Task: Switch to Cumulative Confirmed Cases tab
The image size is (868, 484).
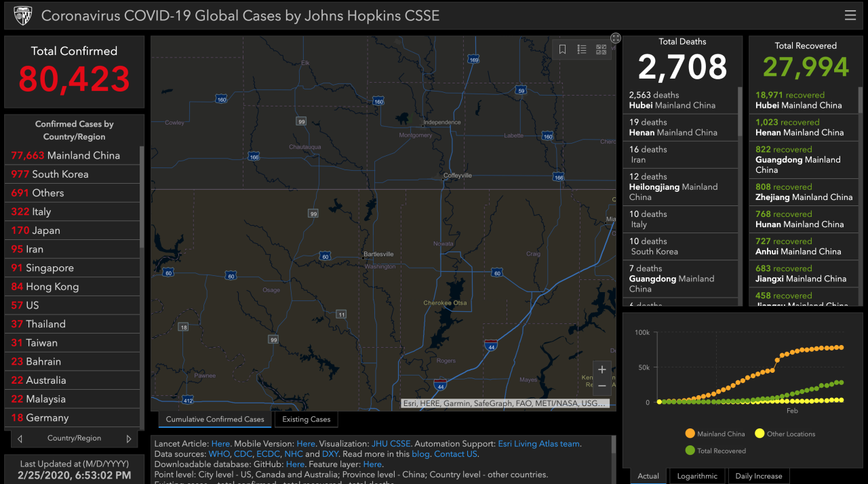Action: [215, 420]
